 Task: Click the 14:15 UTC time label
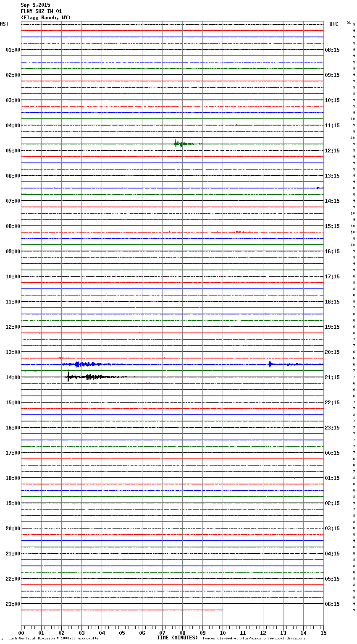332,201
